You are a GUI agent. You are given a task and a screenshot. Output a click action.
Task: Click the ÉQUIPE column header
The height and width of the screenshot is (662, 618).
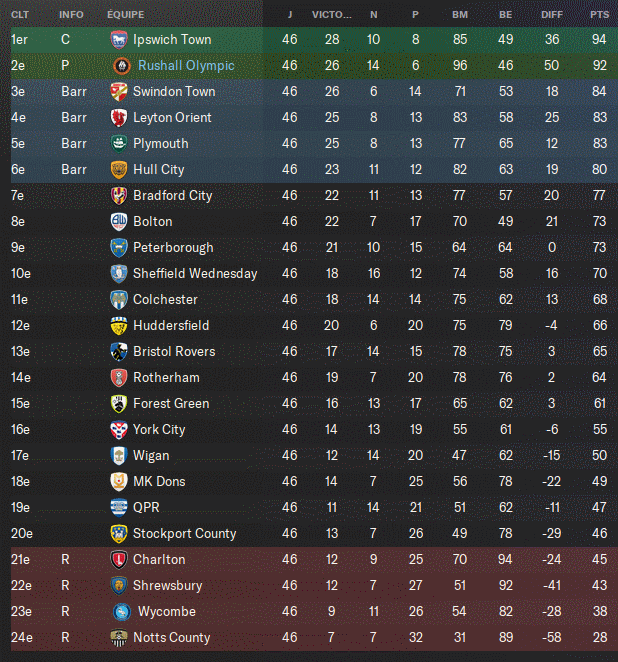[125, 15]
